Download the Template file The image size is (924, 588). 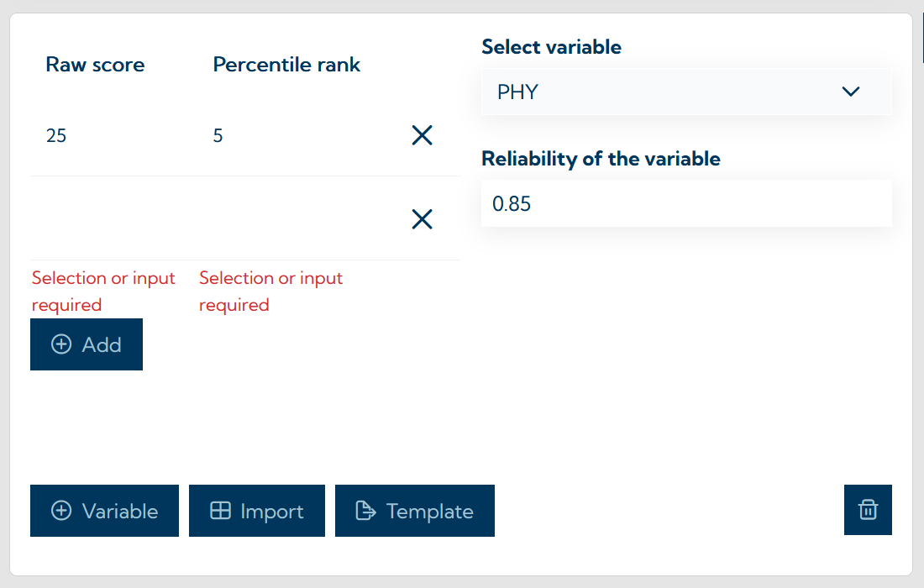pos(414,511)
